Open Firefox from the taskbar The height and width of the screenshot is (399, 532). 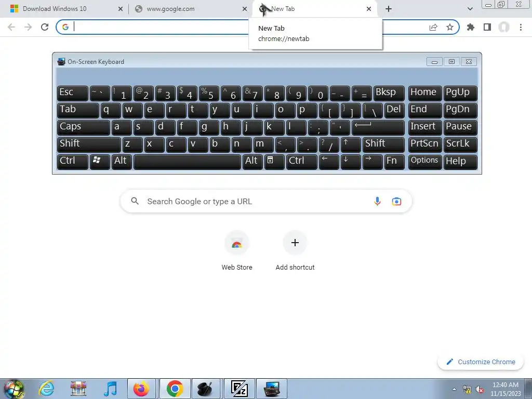click(141, 389)
